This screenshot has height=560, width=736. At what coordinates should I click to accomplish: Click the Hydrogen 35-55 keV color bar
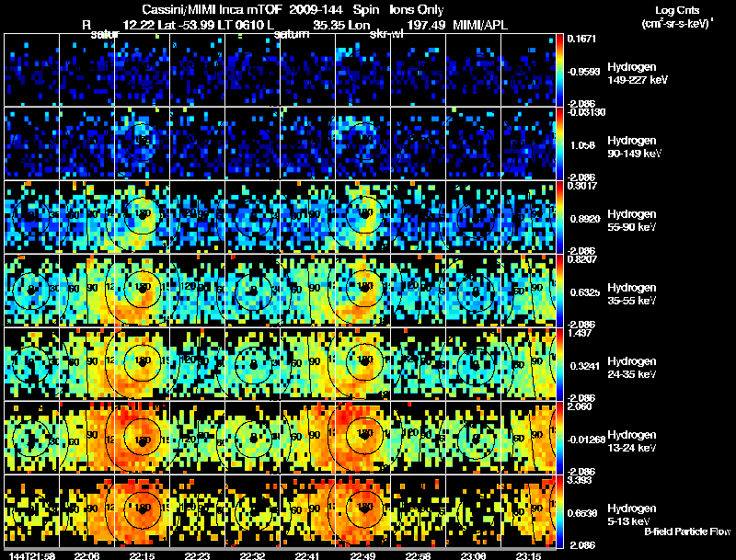click(x=559, y=291)
